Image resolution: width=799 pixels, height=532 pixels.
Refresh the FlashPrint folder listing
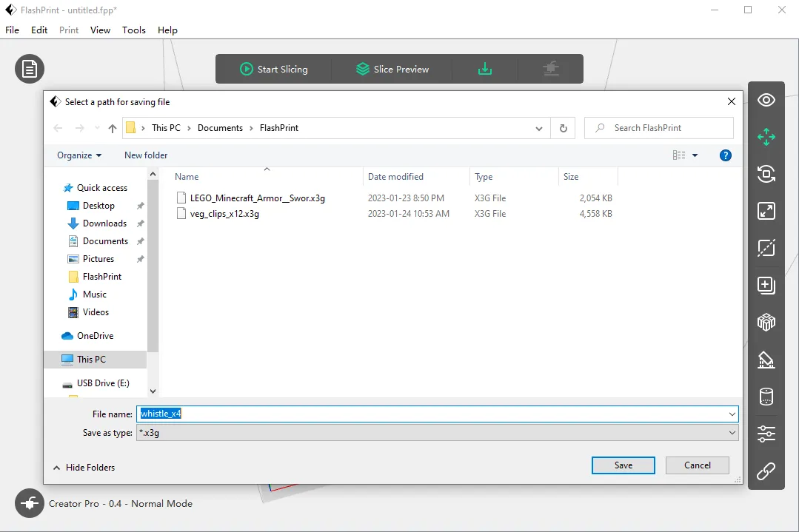point(563,128)
